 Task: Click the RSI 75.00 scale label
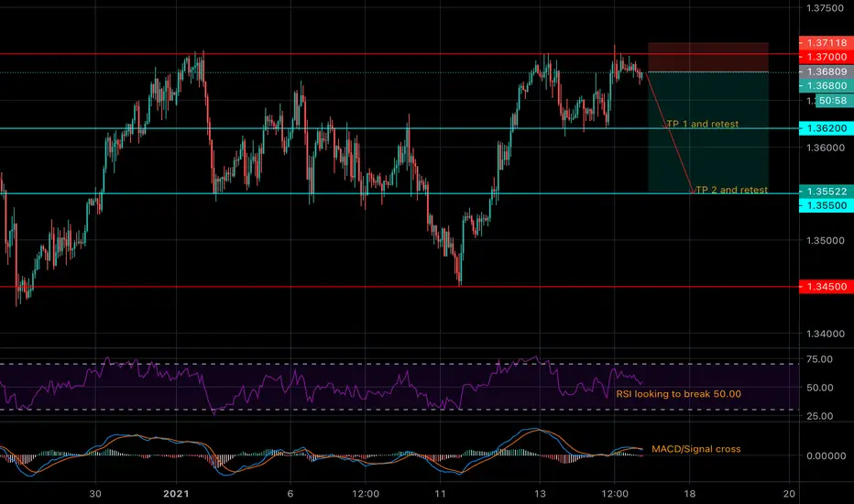click(x=820, y=359)
